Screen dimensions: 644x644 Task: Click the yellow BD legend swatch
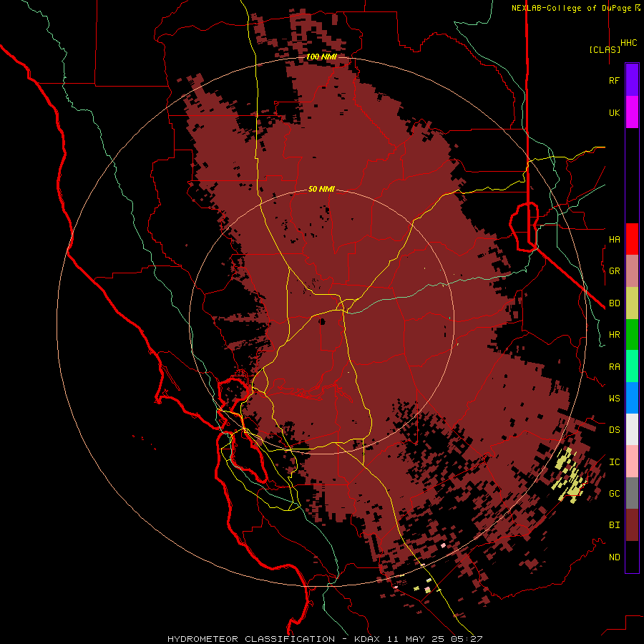pyautogui.click(x=632, y=303)
